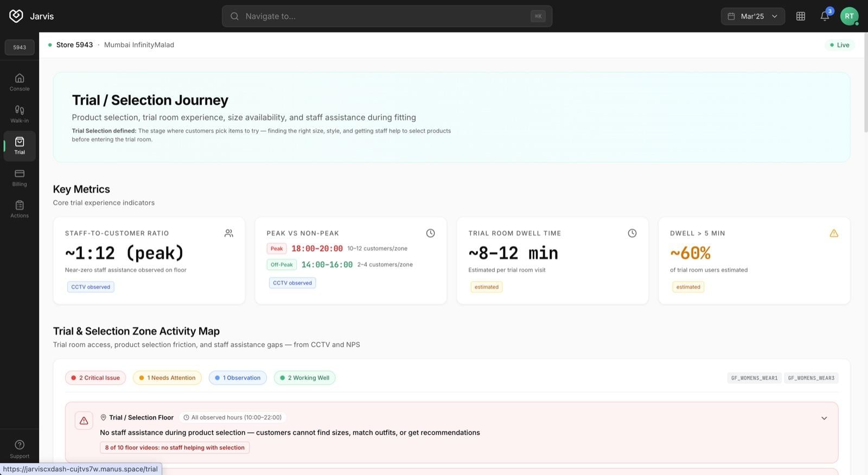This screenshot has height=475, width=868.
Task: Click the ~8-12 min dwell value
Action: (513, 253)
